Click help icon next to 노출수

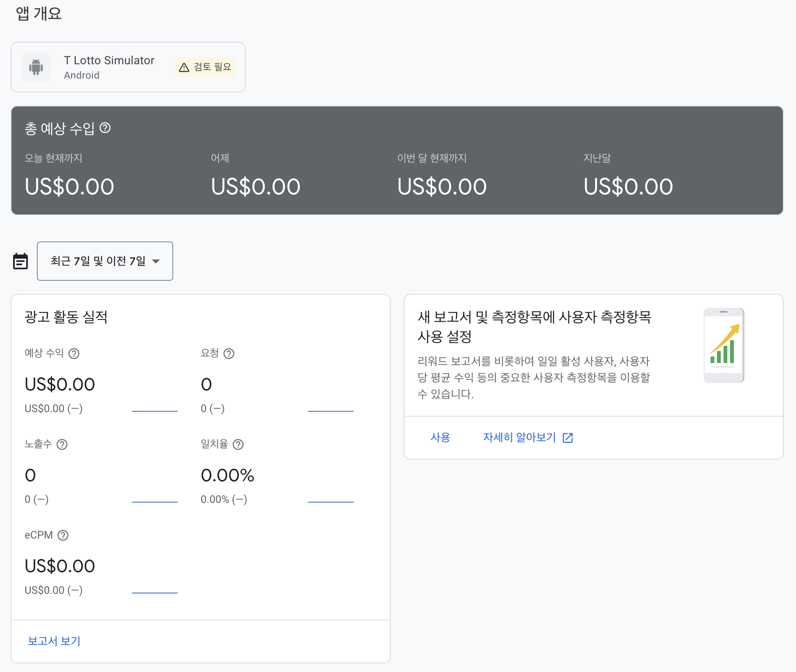click(62, 444)
